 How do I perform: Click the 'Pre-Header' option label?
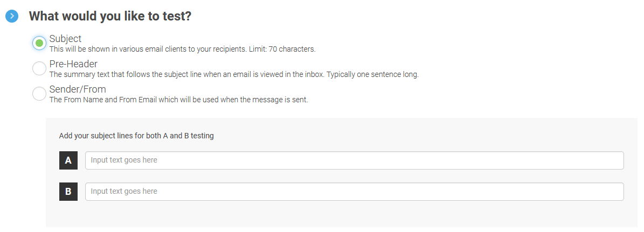pos(73,64)
